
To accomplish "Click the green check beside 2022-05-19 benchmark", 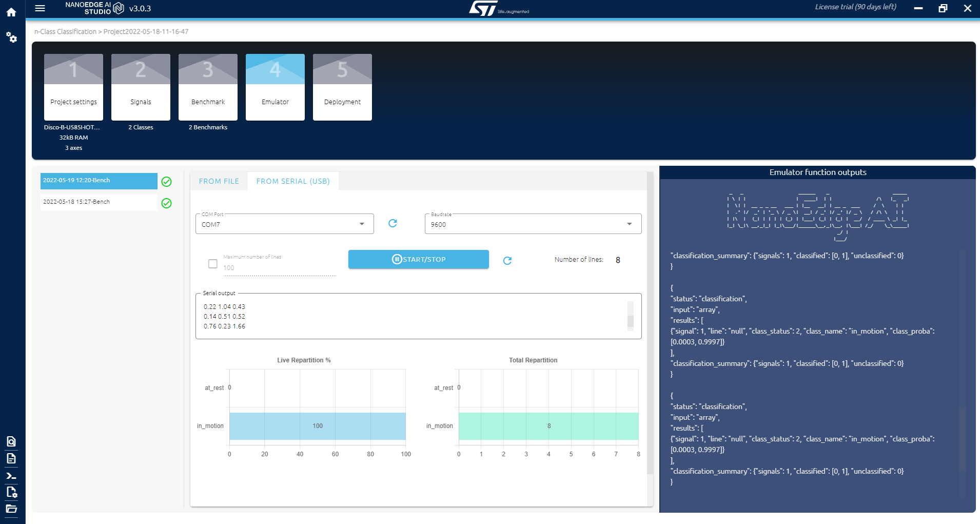I will pyautogui.click(x=166, y=181).
